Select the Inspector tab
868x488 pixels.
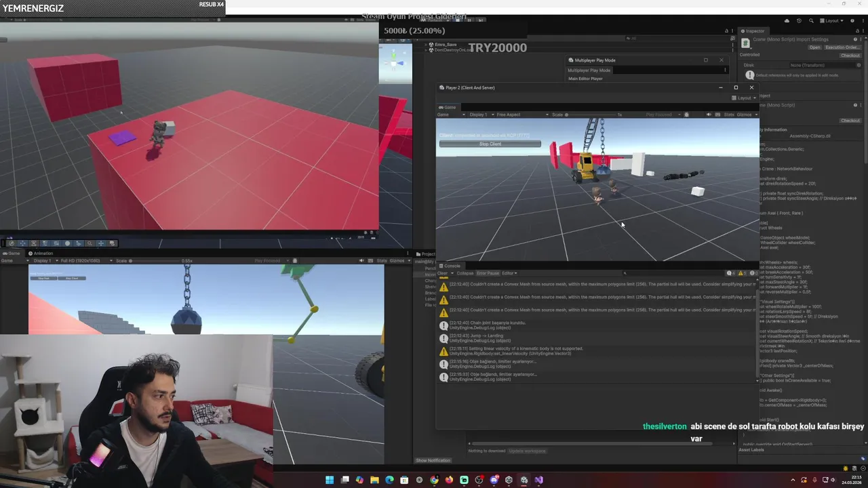tap(753, 31)
